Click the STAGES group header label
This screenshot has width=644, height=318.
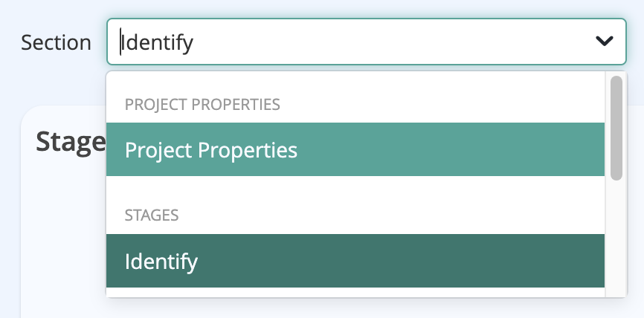pos(152,215)
